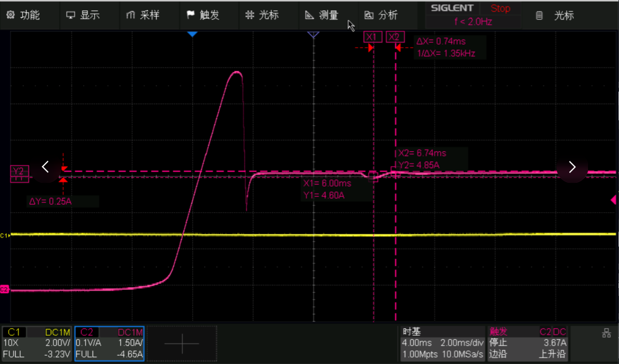This screenshot has height=364, width=619.
Task: Select the X2 cursor marker
Action: [x=395, y=37]
